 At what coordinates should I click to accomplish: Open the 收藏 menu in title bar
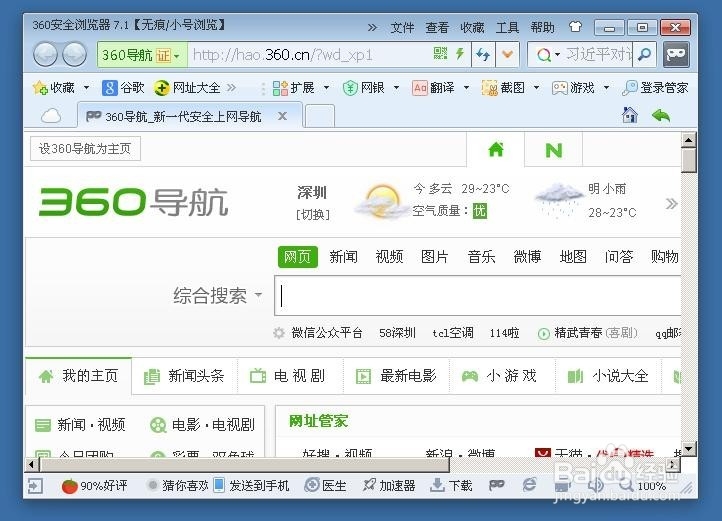(472, 28)
